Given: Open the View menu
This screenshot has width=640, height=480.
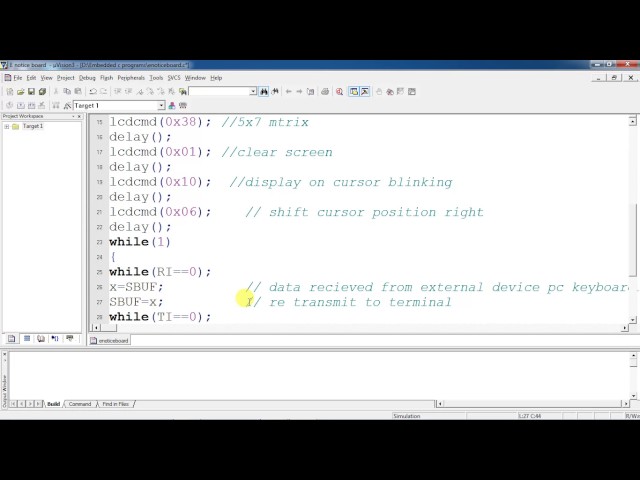Looking at the screenshot, I should tap(47, 78).
